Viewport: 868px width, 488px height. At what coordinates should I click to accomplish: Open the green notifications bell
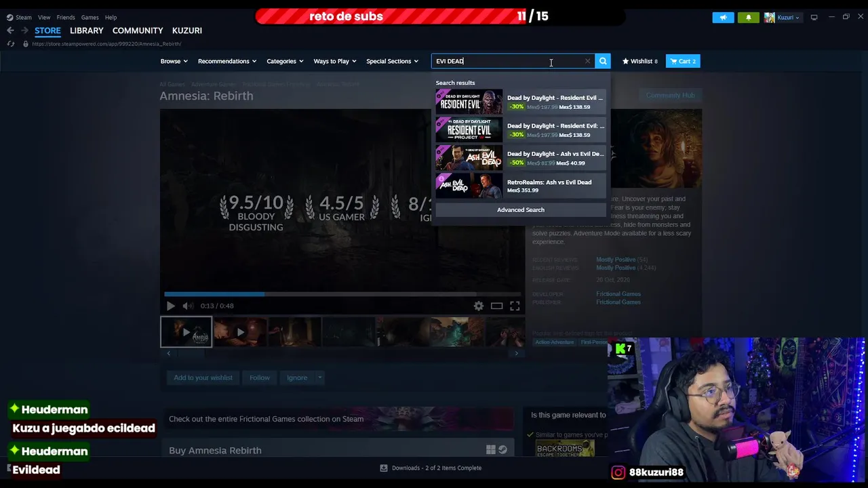coord(749,18)
